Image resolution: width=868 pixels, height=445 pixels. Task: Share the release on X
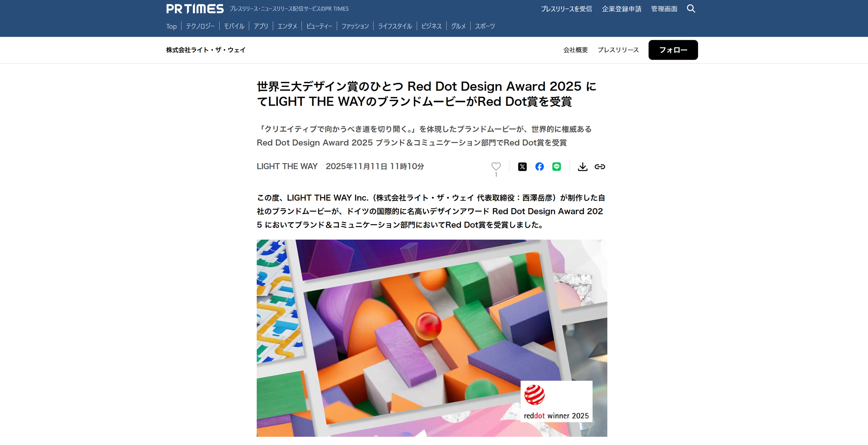522,167
